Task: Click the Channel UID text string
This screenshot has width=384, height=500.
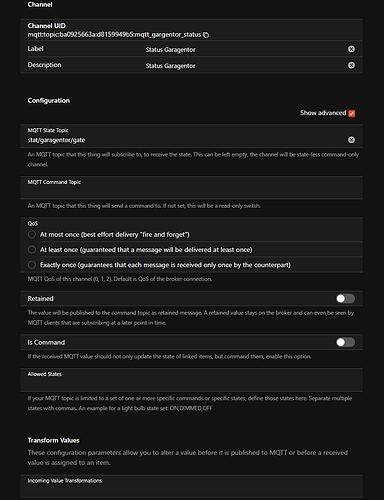Action: click(x=114, y=35)
